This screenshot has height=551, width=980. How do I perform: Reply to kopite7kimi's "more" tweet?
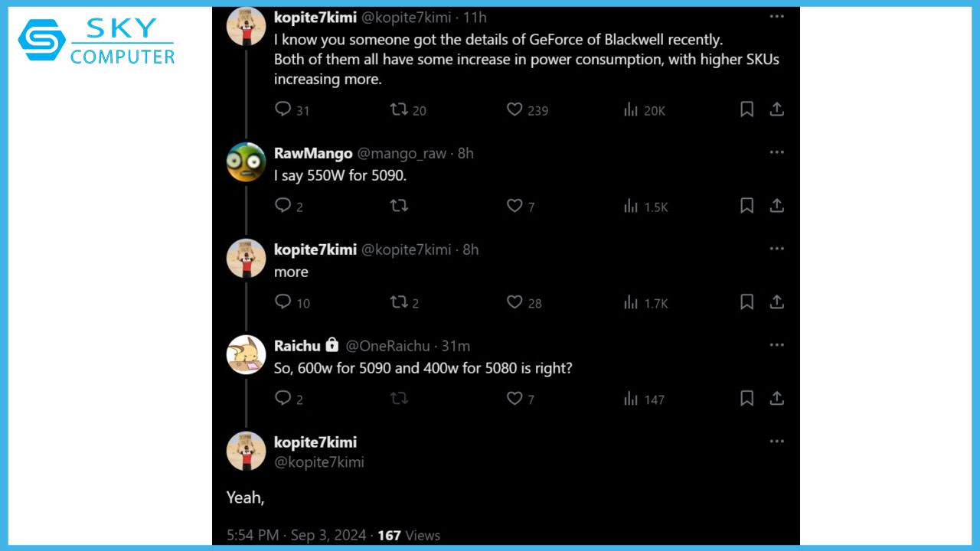283,302
